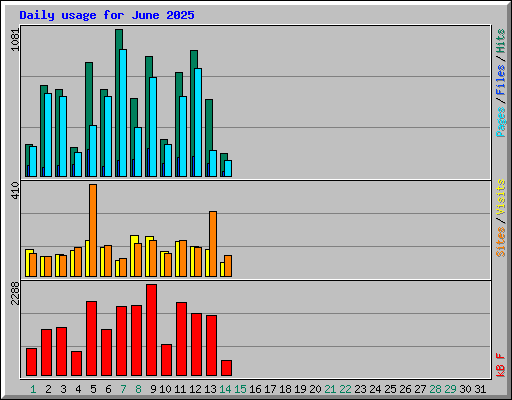The height and width of the screenshot is (400, 512).
Task: Select the cyan files bar for day 12
Action: click(x=198, y=122)
